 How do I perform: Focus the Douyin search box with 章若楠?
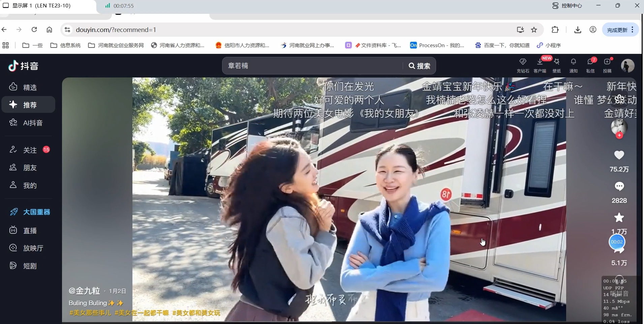tap(313, 66)
